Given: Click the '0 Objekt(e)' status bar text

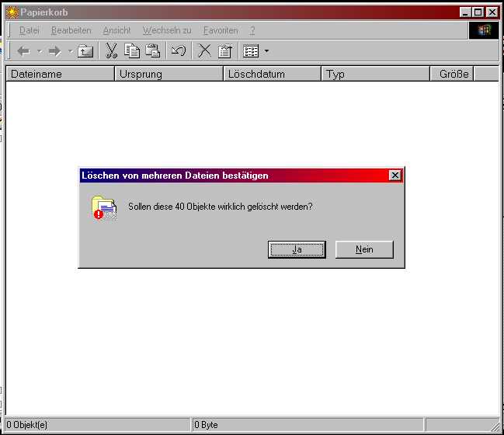Looking at the screenshot, I should 27,425.
